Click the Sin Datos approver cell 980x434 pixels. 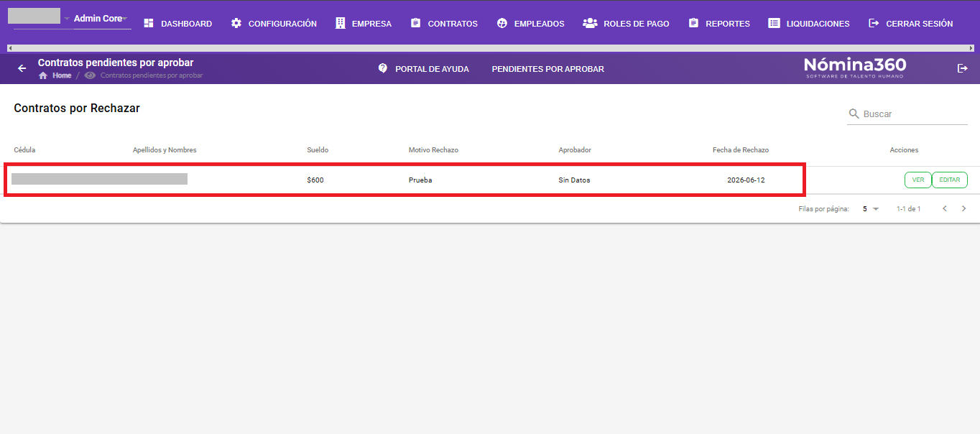pyautogui.click(x=574, y=180)
